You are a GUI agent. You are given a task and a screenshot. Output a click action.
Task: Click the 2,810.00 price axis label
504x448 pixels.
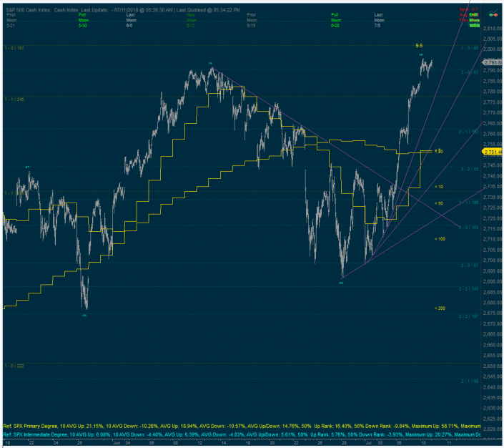point(493,29)
